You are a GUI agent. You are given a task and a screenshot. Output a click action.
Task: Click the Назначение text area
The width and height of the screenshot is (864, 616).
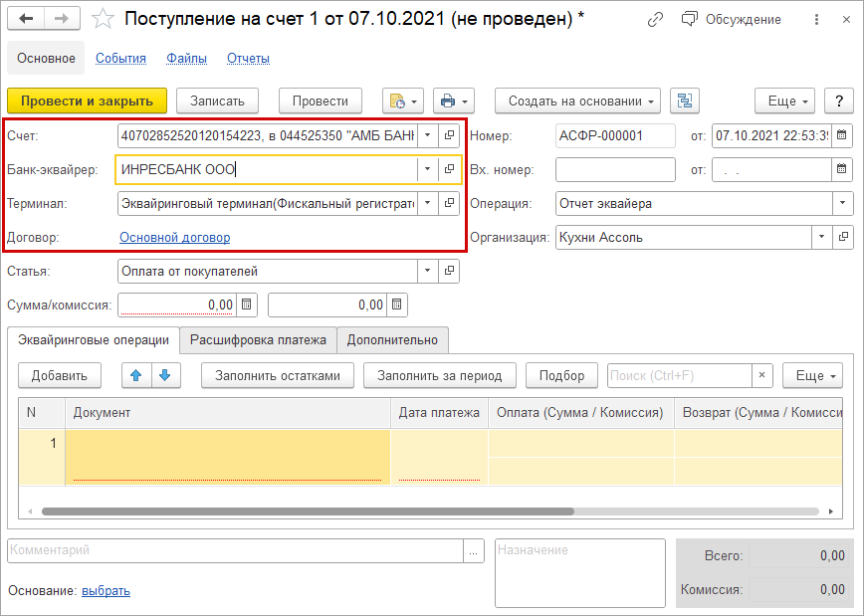tap(580, 573)
